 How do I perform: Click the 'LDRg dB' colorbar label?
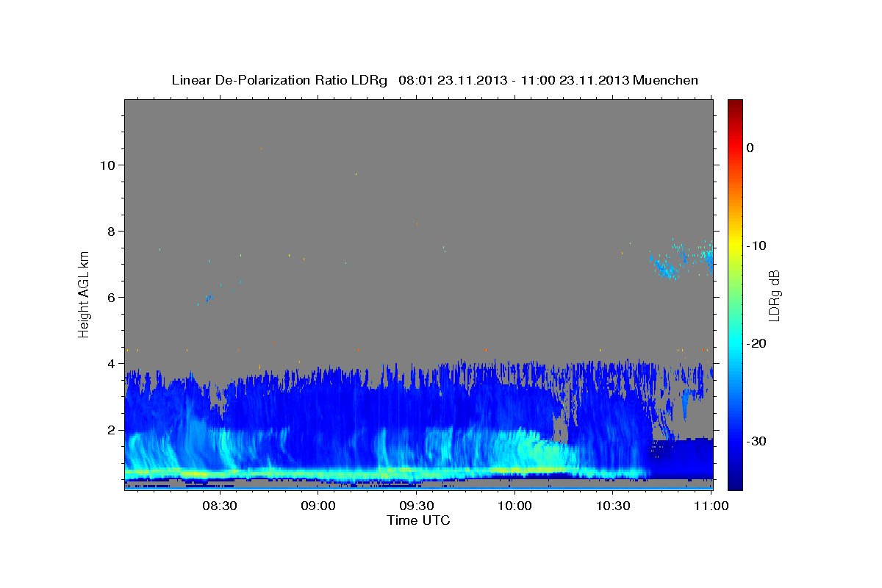click(x=773, y=294)
